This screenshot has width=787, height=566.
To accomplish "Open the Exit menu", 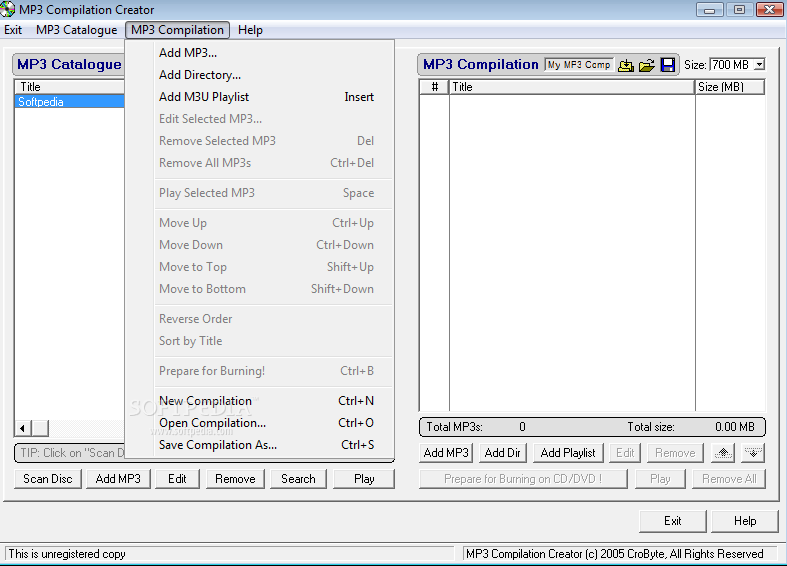I will click(13, 30).
